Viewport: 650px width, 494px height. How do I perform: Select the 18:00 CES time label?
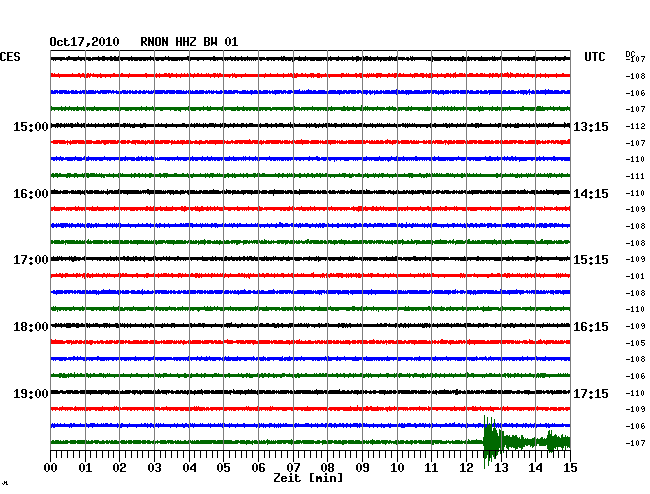tap(31, 327)
